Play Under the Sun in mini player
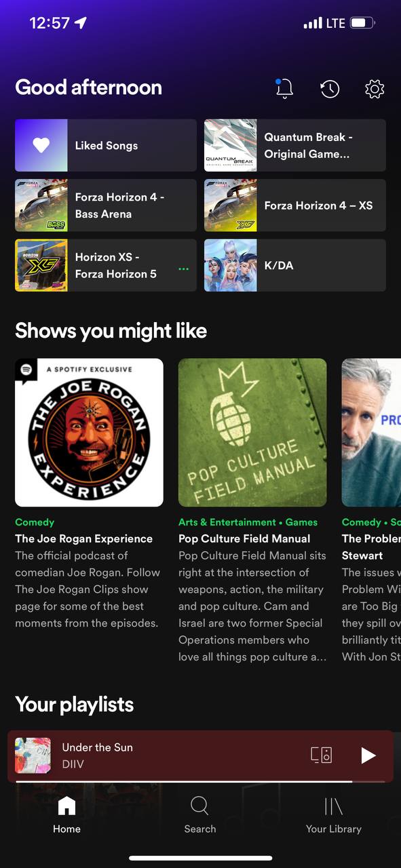Screen dimensions: 401x868 click(x=368, y=755)
